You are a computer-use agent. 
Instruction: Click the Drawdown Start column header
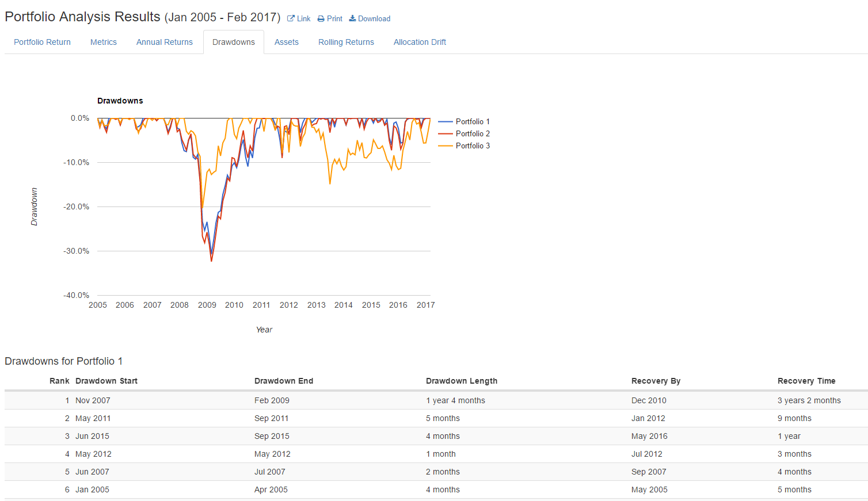106,381
